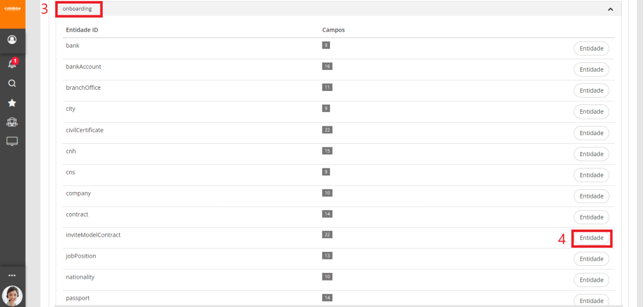Click Entidade button for nationality row
This screenshot has width=644, height=307.
coord(591,280)
